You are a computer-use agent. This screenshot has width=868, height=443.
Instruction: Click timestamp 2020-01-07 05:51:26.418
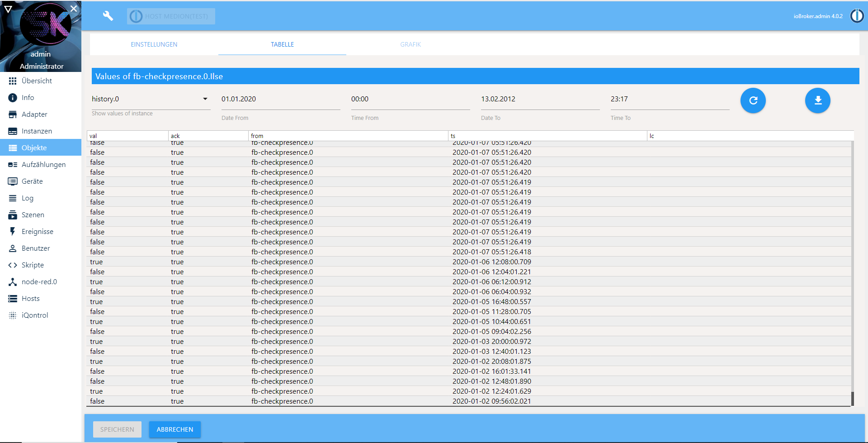tap(492, 252)
